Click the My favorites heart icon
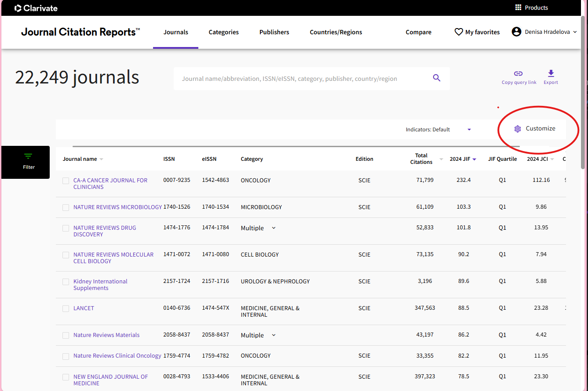Viewport: 588px width, 391px height. tap(459, 32)
